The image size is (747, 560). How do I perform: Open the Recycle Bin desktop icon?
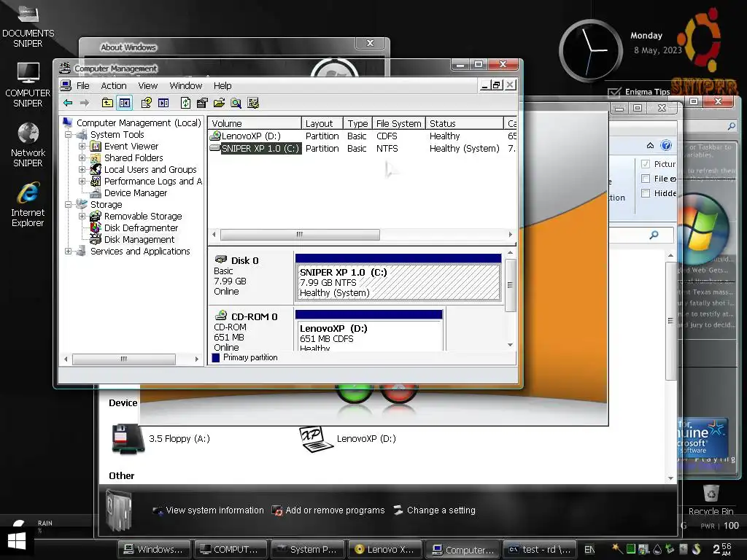point(711,500)
